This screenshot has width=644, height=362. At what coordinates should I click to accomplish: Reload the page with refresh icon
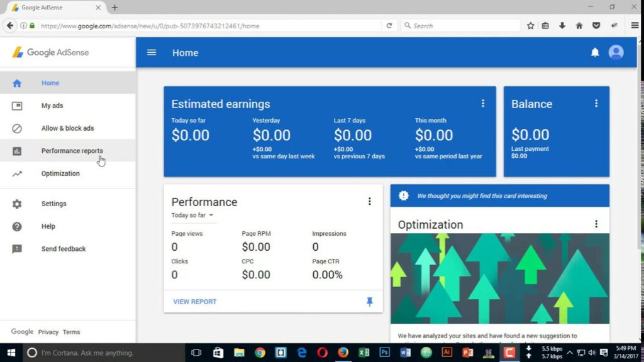(389, 26)
